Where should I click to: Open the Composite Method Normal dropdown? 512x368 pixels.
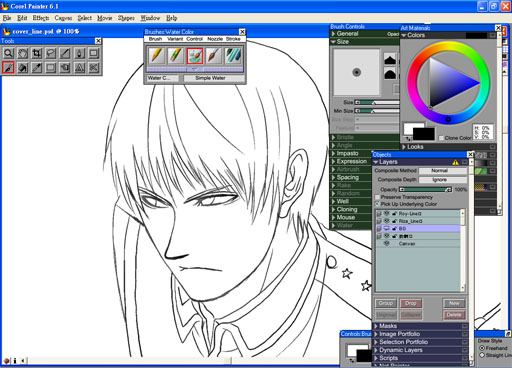click(x=443, y=171)
